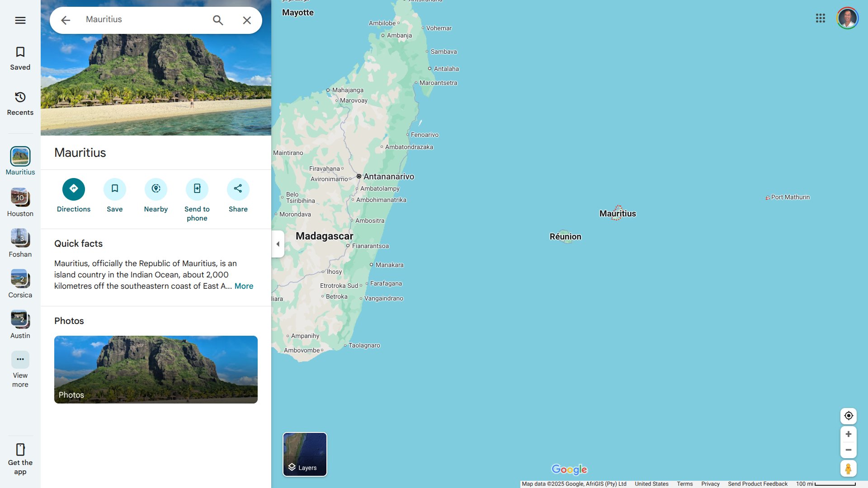Share the Mauritius location

pyautogui.click(x=238, y=189)
